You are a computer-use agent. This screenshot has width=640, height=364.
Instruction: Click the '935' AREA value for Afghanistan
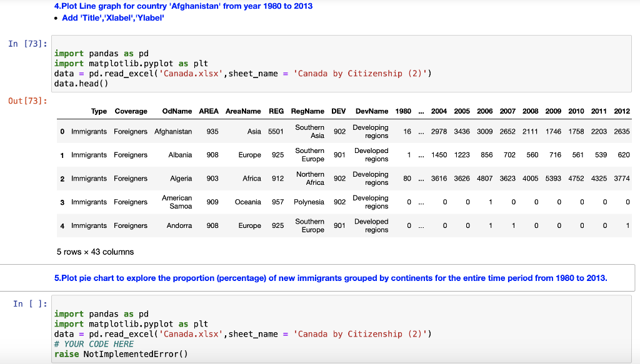212,132
